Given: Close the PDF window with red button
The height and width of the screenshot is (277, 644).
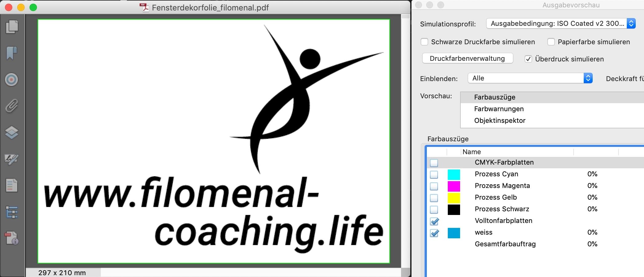Looking at the screenshot, I should coord(9,7).
